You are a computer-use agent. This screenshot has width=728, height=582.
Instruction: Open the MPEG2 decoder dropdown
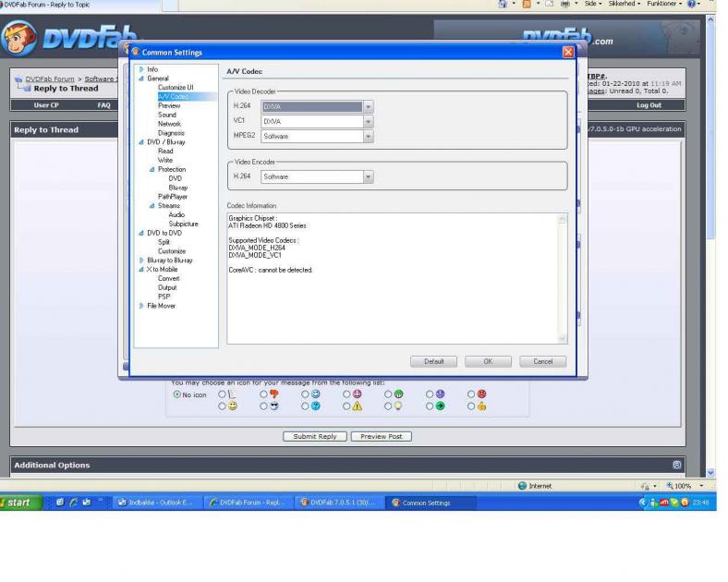(x=369, y=137)
